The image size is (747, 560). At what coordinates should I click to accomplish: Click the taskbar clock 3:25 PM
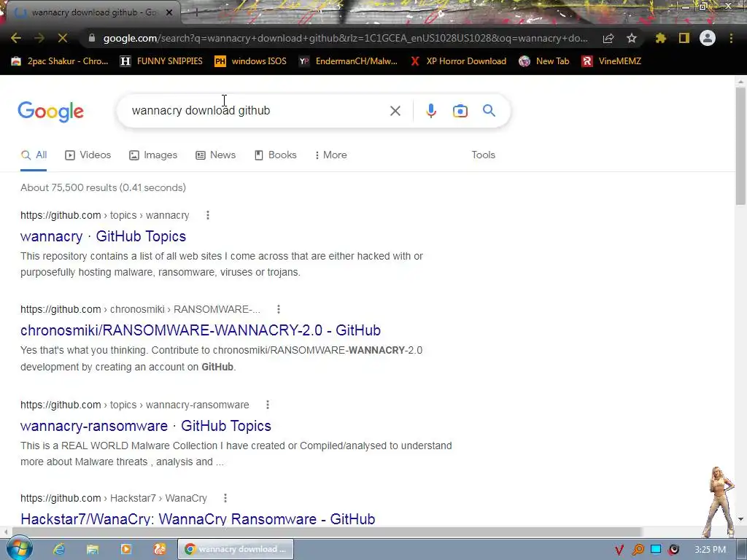710,550
